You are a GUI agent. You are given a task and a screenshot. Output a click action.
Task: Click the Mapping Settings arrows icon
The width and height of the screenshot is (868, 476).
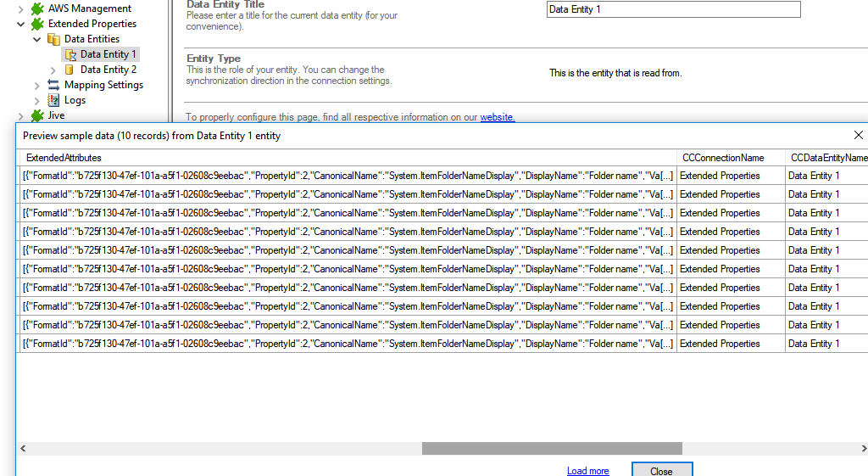[53, 85]
